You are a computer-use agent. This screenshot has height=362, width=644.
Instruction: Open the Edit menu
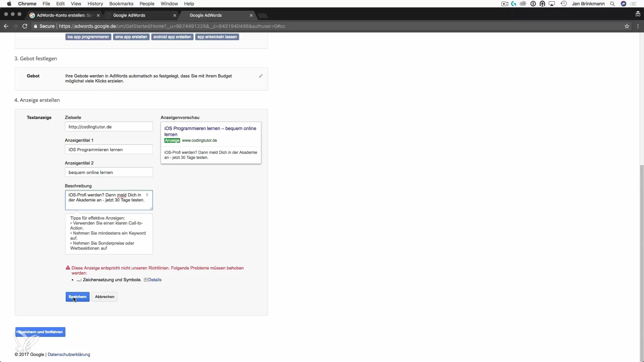60,4
